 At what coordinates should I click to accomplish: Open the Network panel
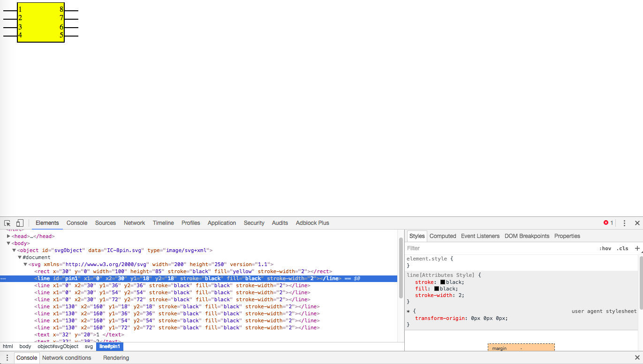tap(134, 223)
